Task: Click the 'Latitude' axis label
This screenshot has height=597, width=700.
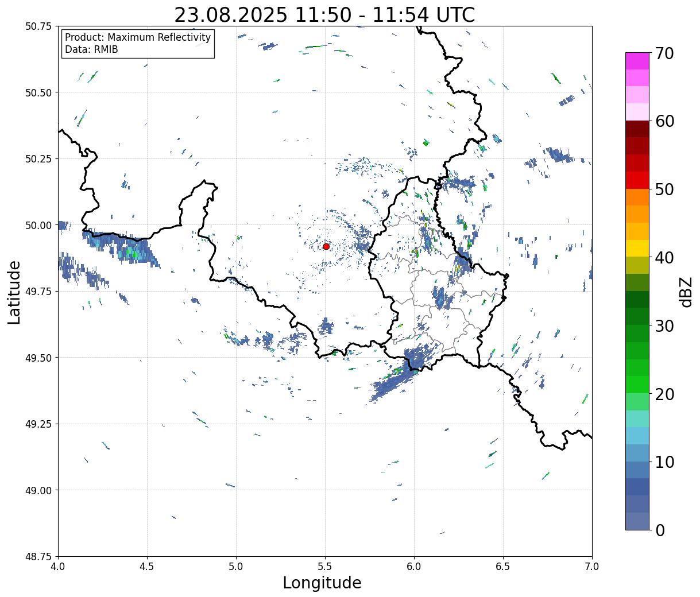Action: tap(14, 292)
